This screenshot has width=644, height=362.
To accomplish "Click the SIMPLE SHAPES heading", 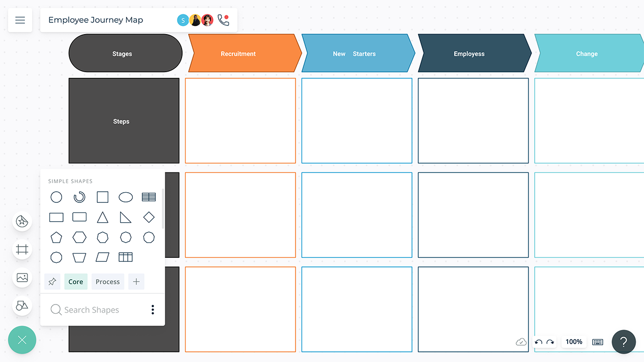I will click(70, 181).
